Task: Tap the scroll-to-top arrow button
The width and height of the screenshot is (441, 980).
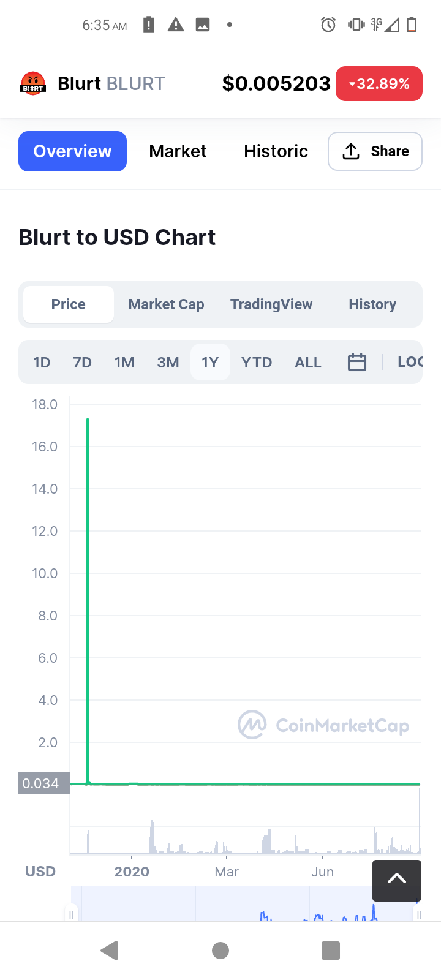Action: pyautogui.click(x=397, y=880)
